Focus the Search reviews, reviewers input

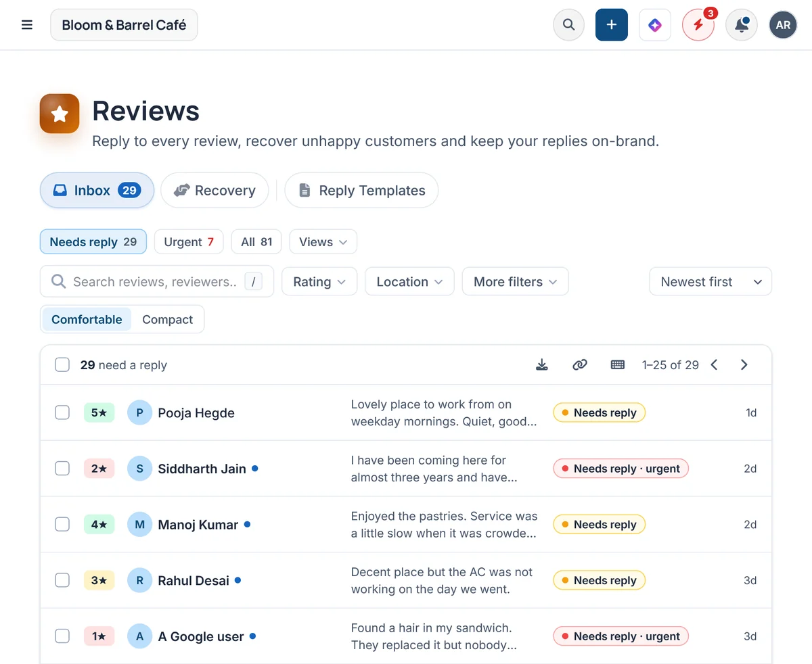coord(157,282)
